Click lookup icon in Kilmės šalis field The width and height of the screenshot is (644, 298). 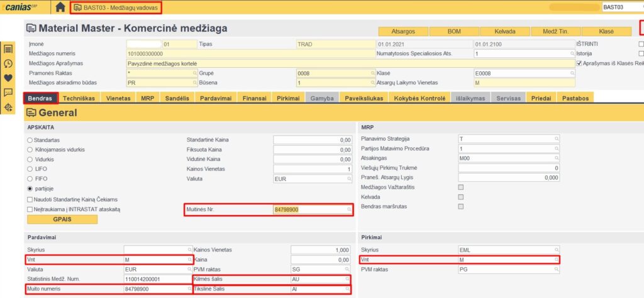[x=348, y=278]
